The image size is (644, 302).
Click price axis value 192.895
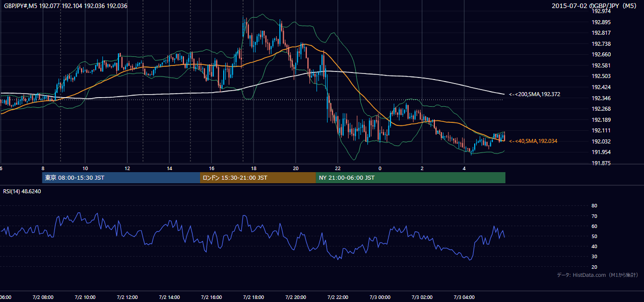tap(601, 22)
